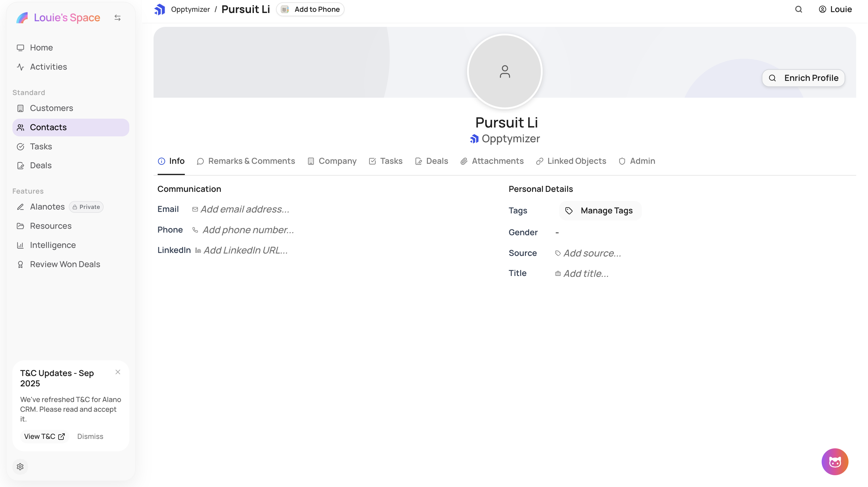Switch to the Admin tab

click(x=637, y=161)
